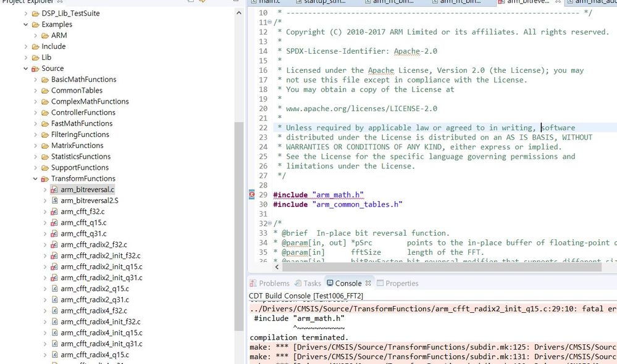
Task: Click the Source folder error icon
Action: (x=35, y=68)
